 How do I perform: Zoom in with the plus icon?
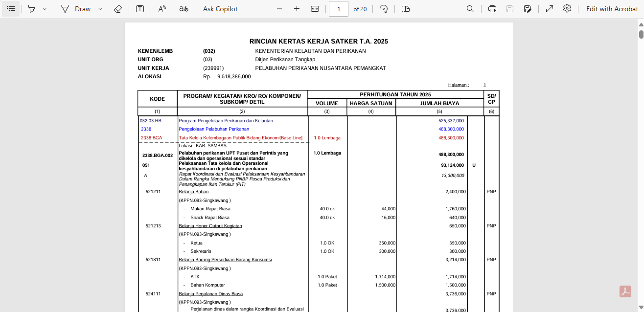(x=297, y=9)
